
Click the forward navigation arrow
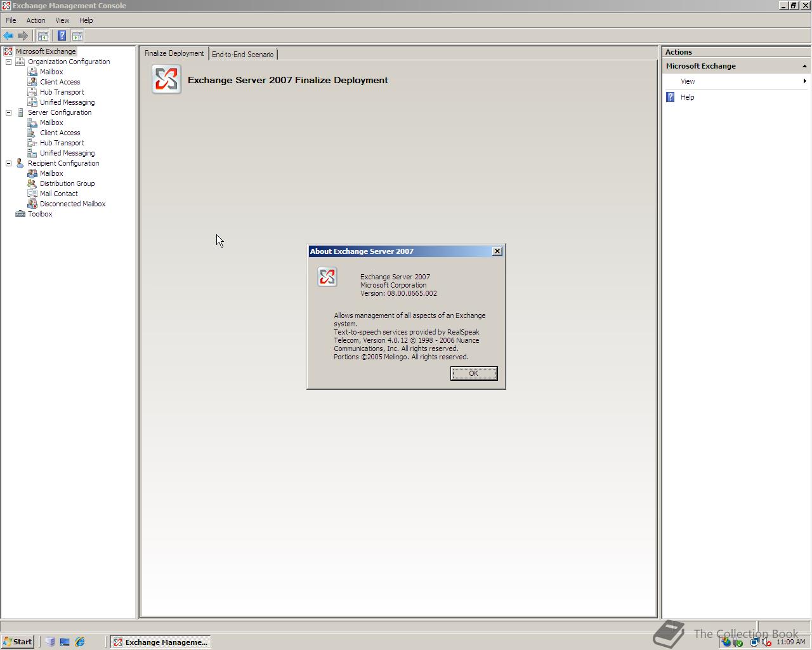pos(23,36)
